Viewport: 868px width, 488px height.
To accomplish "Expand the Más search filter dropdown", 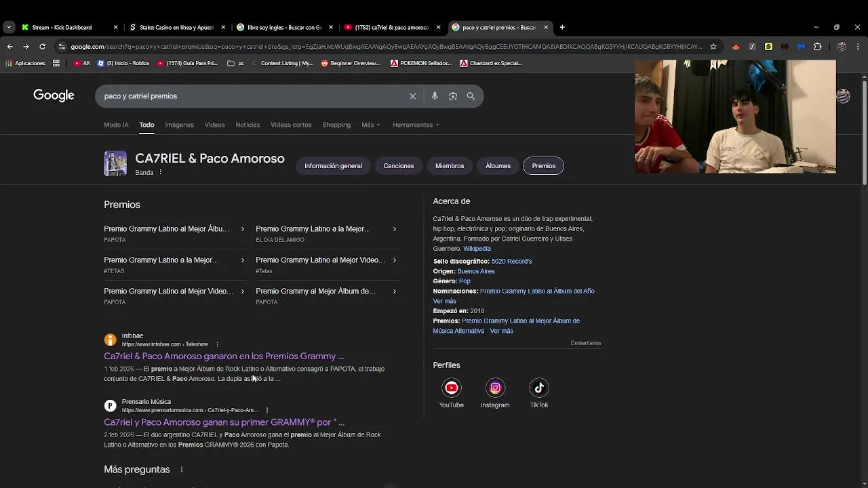I will 370,125.
